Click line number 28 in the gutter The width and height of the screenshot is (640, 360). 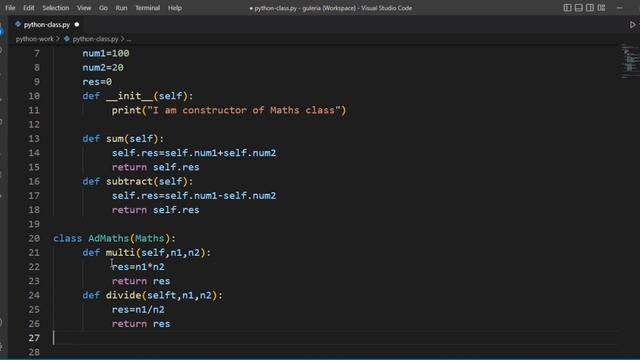(x=34, y=352)
